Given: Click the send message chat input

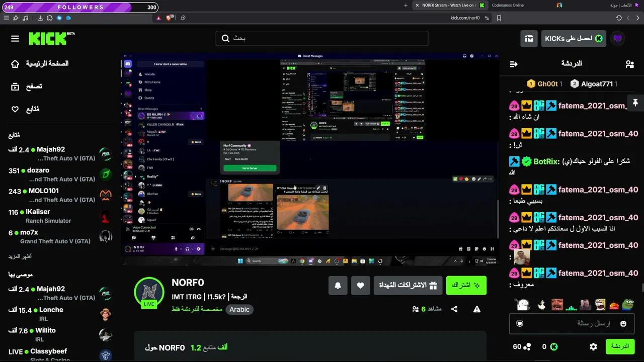Looking at the screenshot, I should (x=572, y=324).
